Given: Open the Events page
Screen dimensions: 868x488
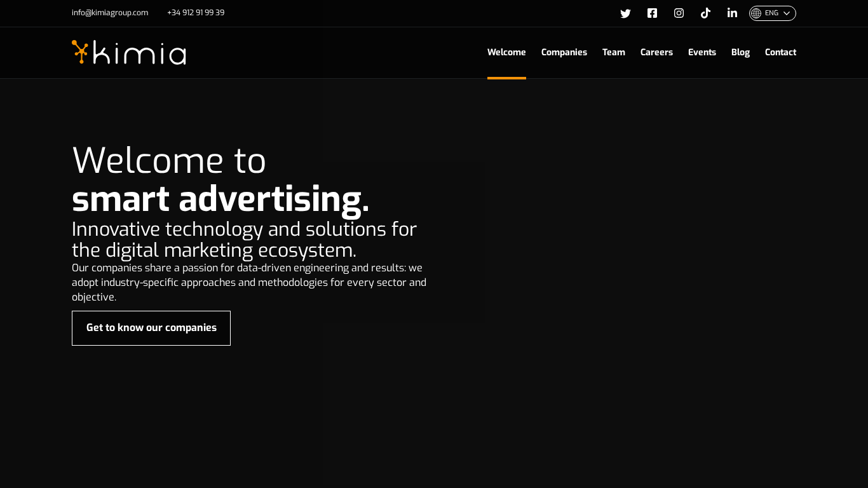Looking at the screenshot, I should (702, 52).
